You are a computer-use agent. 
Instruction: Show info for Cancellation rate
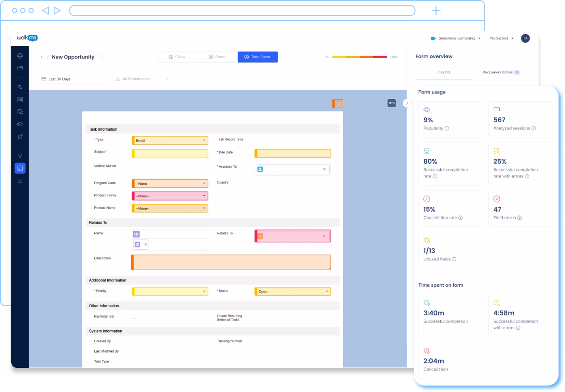coord(460,218)
